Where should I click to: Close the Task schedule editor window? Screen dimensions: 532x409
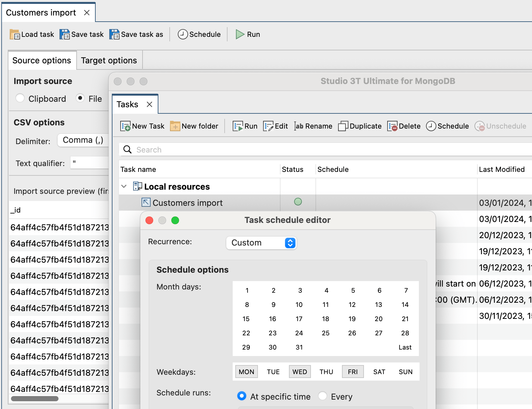tap(149, 220)
